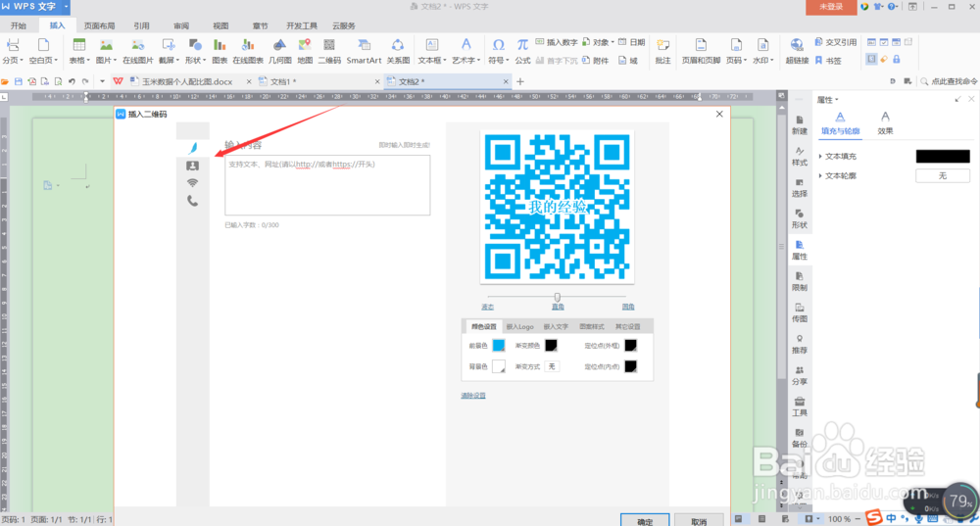Image resolution: width=980 pixels, height=526 pixels.
Task: Click the 圆角 rounded corner link
Action: (628, 307)
